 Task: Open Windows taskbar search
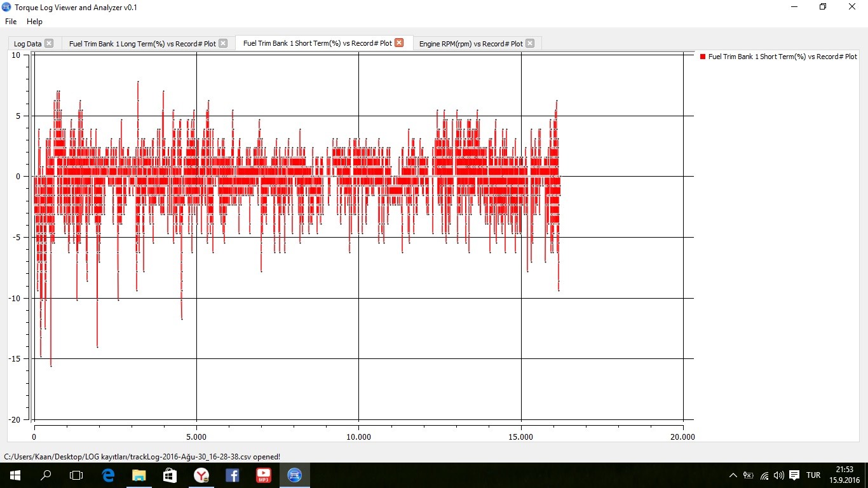(46, 475)
